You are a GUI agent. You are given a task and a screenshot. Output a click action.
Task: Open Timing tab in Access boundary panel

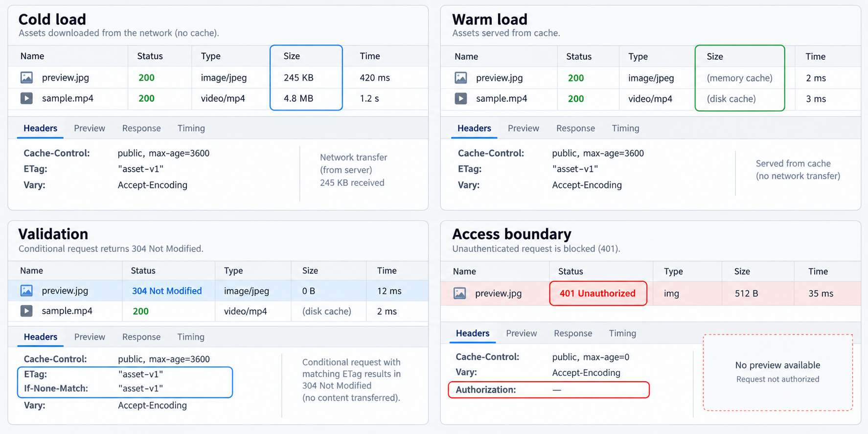[622, 333]
